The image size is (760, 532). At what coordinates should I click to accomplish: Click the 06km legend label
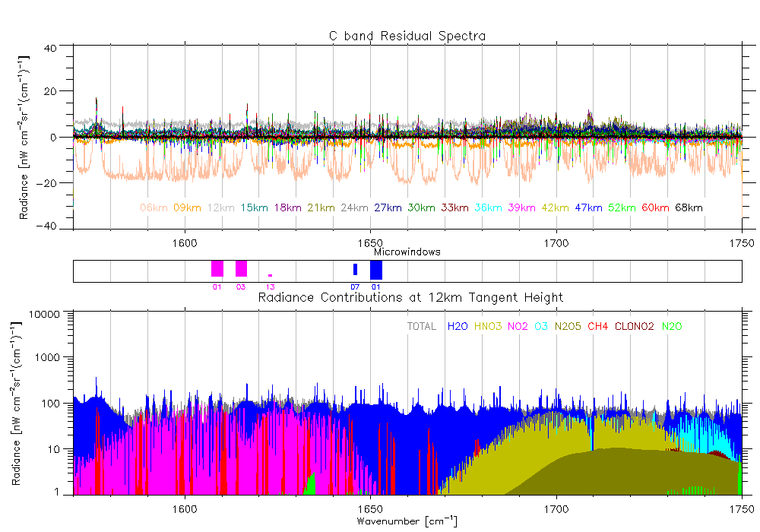tap(154, 207)
